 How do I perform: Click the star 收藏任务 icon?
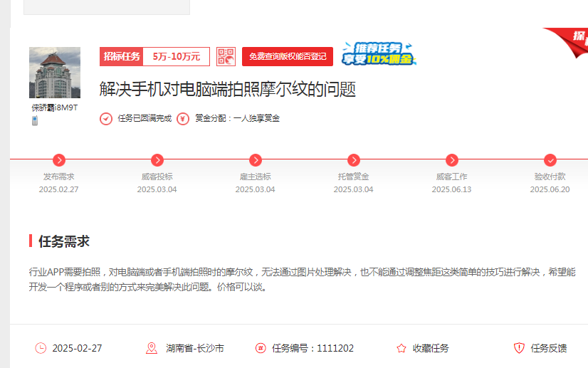coord(401,349)
